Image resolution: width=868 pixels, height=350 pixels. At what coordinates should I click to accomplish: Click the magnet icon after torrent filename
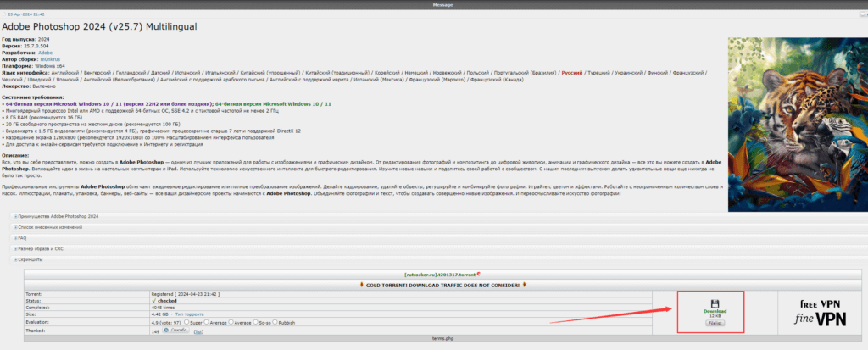click(x=479, y=274)
